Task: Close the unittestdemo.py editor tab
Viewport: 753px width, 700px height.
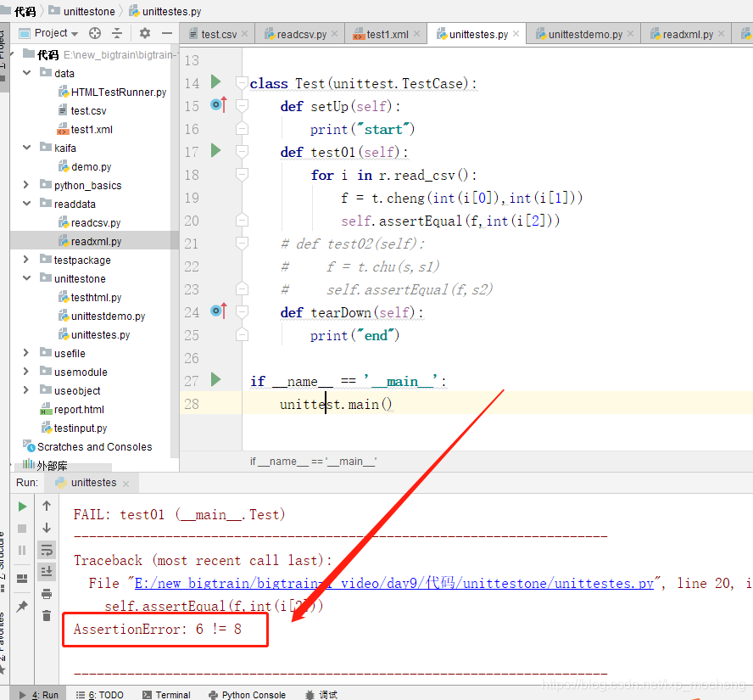Action: [631, 34]
